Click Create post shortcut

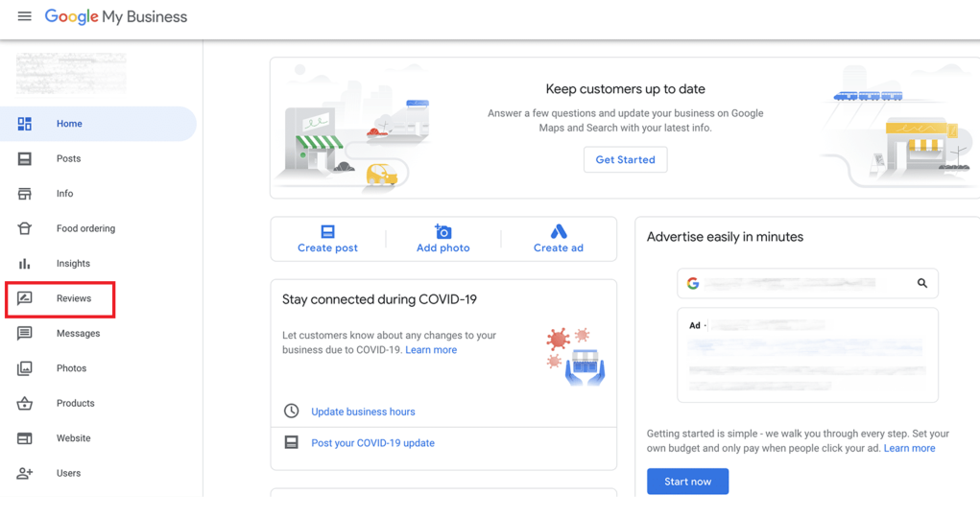327,239
